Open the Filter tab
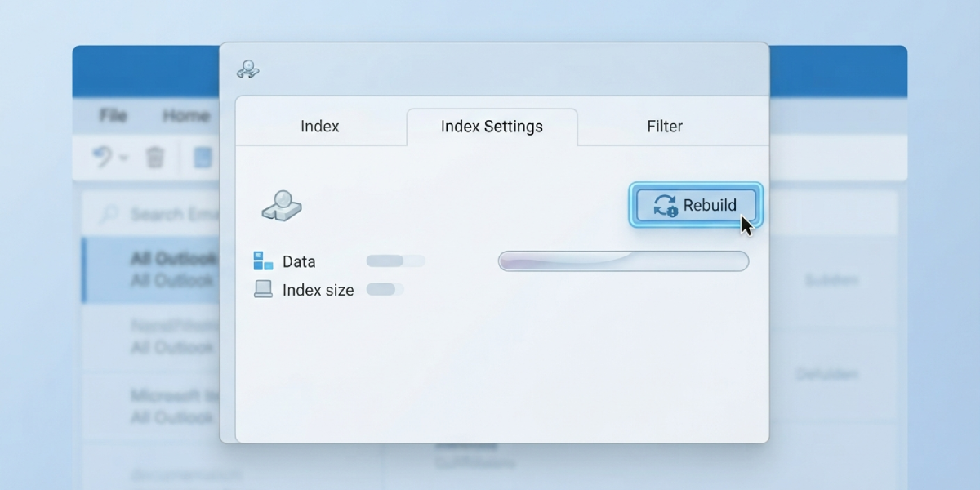 pyautogui.click(x=665, y=127)
